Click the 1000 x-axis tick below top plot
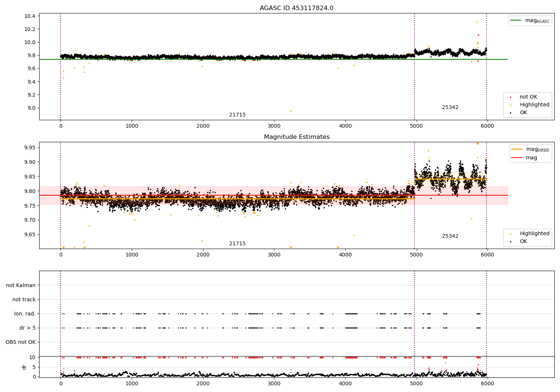Viewport: 560px width, 392px height. tap(132, 126)
